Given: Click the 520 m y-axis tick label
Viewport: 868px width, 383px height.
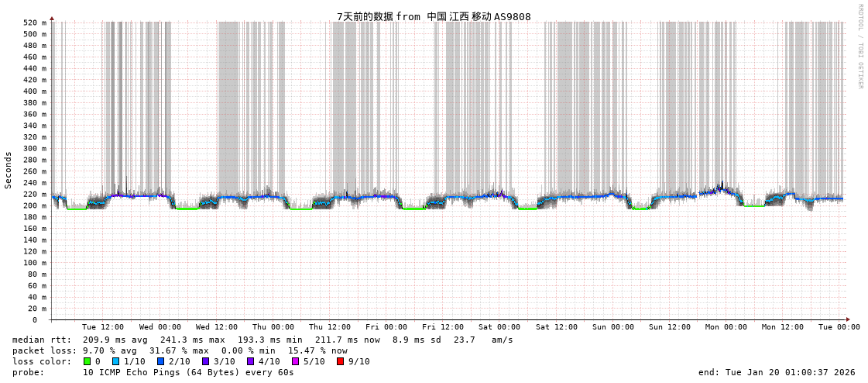Looking at the screenshot, I should click(x=34, y=22).
